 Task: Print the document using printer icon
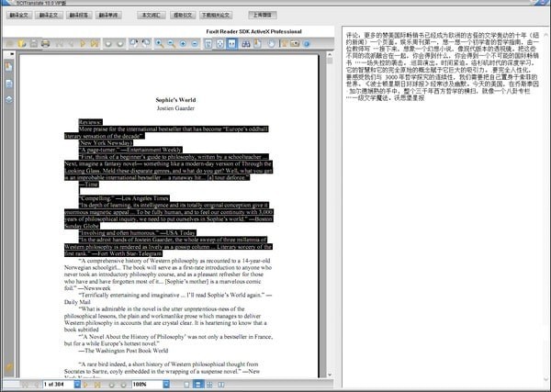point(45,43)
